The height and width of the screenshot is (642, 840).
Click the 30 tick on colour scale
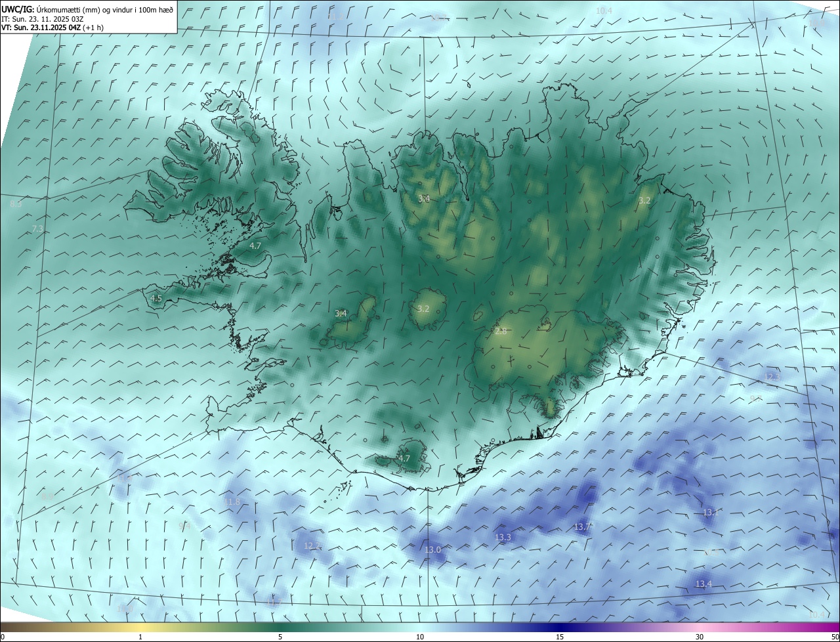click(x=700, y=637)
